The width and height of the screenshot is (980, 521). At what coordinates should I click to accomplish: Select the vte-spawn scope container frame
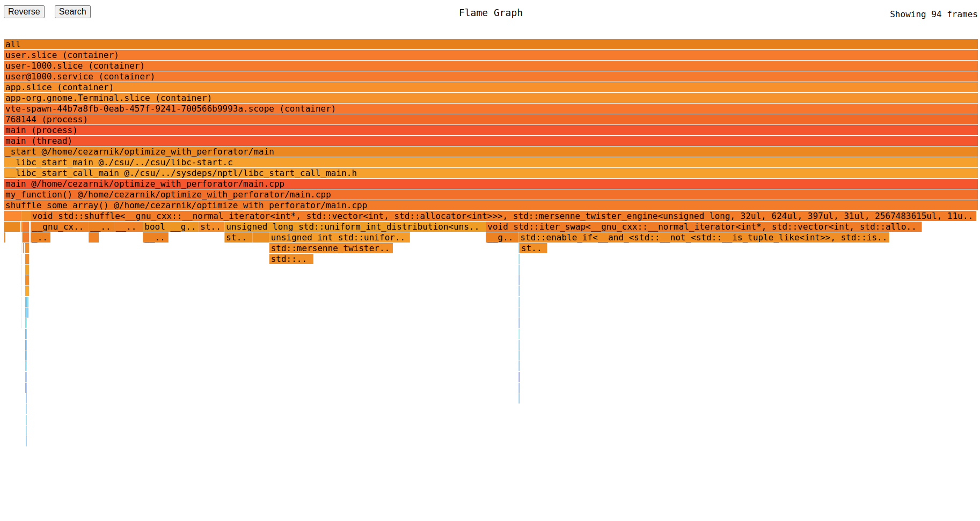(483, 108)
